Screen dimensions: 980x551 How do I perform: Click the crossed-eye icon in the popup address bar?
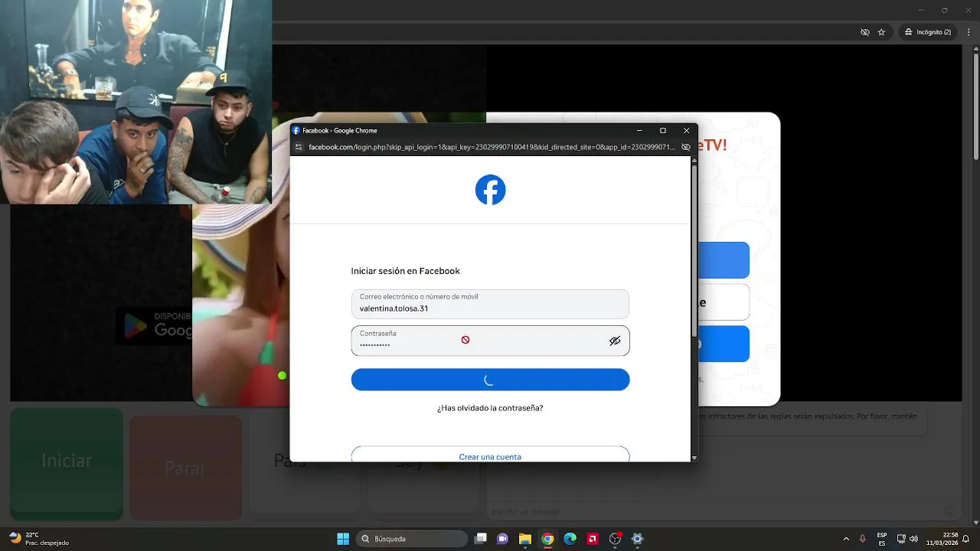686,147
